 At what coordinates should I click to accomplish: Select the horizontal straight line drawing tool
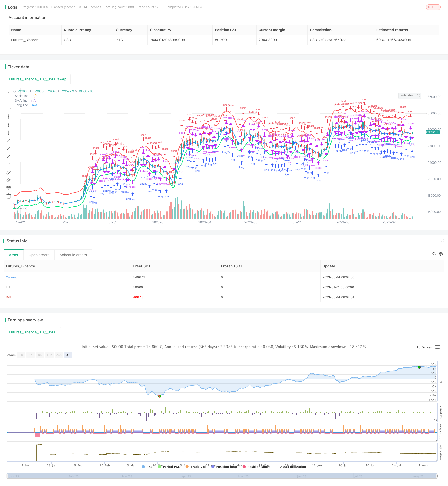[9, 93]
